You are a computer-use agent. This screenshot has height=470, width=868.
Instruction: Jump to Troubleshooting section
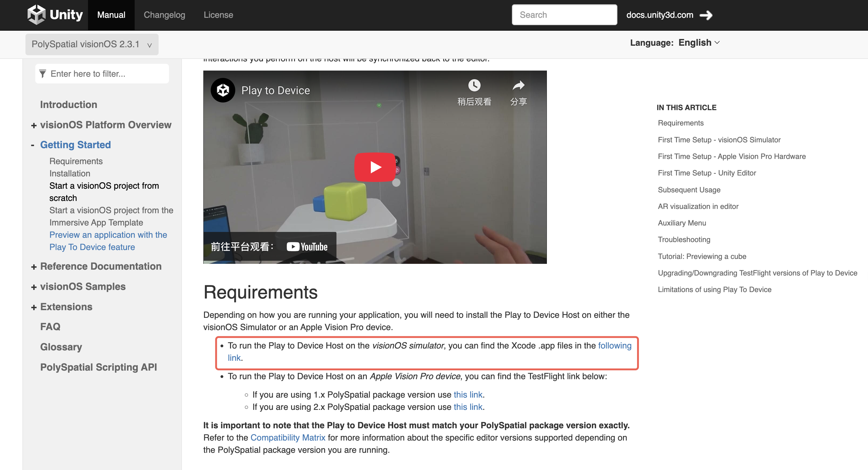(684, 239)
